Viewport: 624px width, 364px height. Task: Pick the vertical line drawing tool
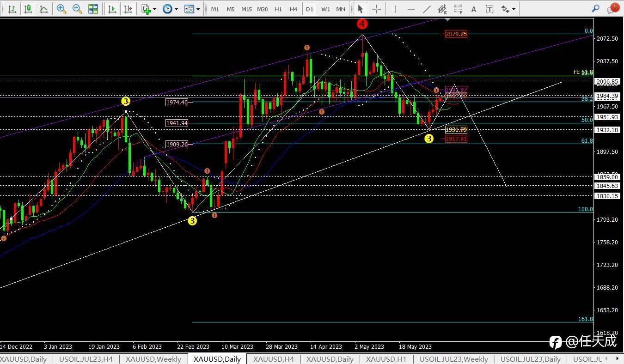click(x=395, y=9)
